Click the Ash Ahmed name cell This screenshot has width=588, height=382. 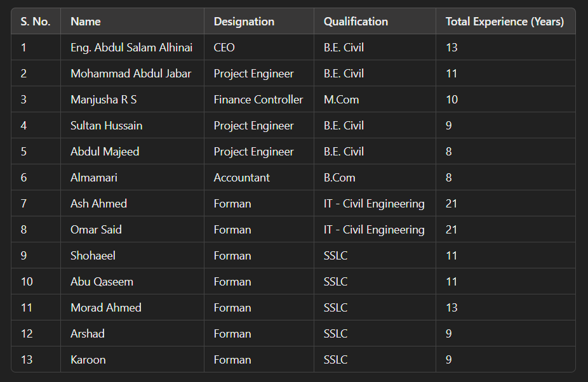[98, 204]
